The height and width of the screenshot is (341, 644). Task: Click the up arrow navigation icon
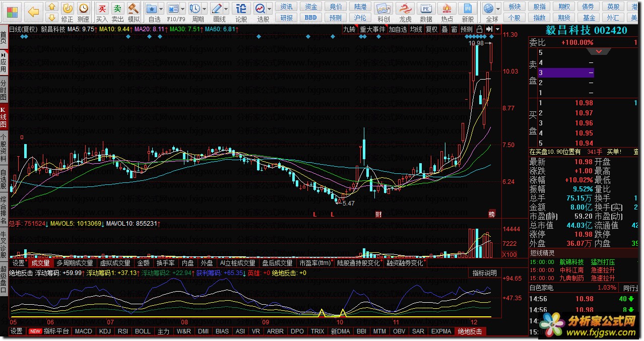pyautogui.click(x=51, y=7)
